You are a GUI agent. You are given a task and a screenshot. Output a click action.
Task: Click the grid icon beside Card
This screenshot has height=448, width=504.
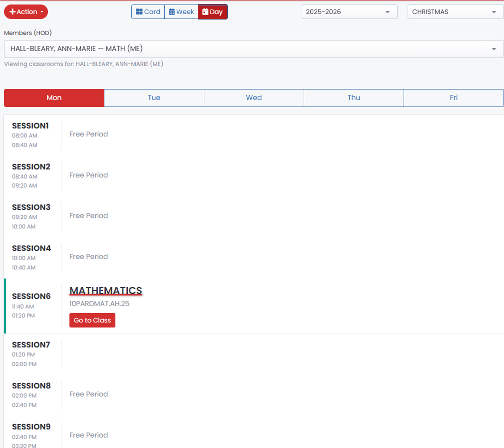click(x=139, y=12)
